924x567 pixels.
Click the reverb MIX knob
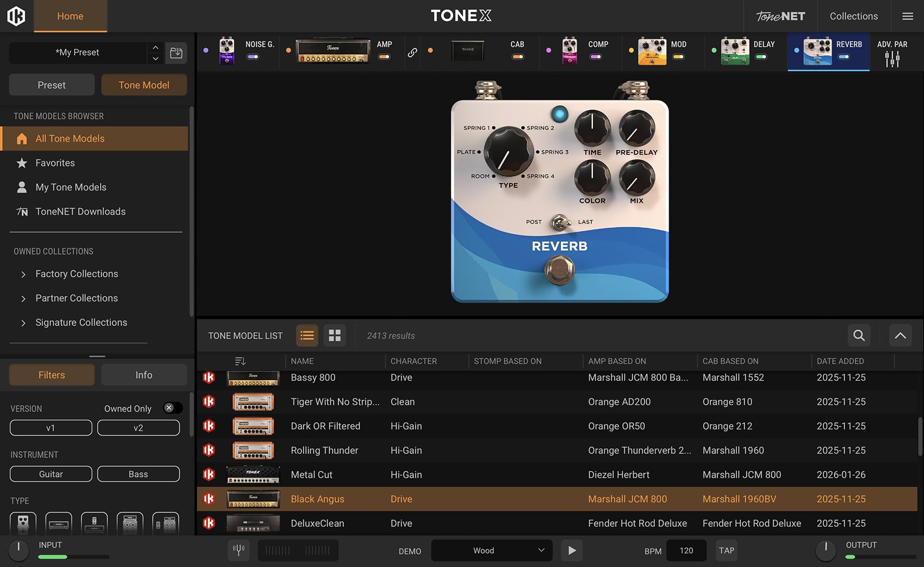(636, 179)
